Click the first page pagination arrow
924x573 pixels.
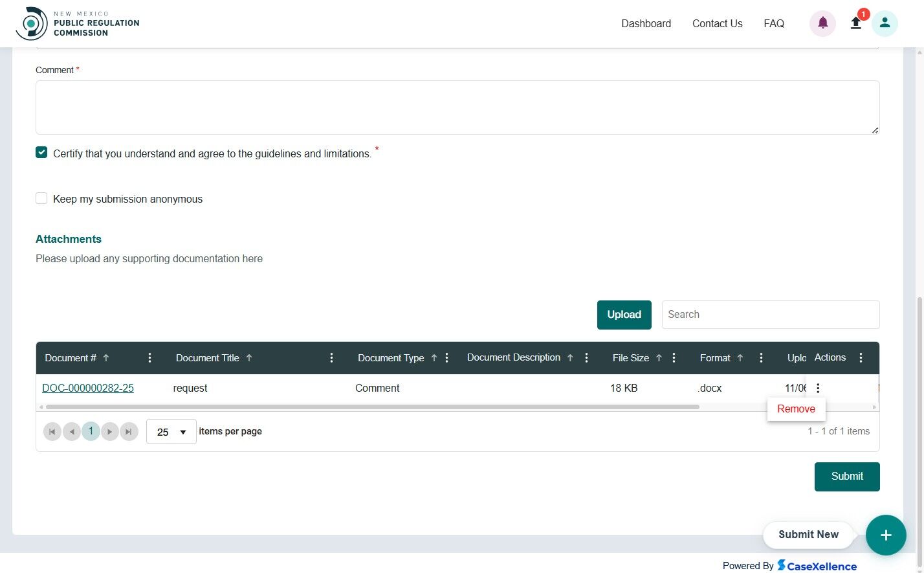pos(52,431)
